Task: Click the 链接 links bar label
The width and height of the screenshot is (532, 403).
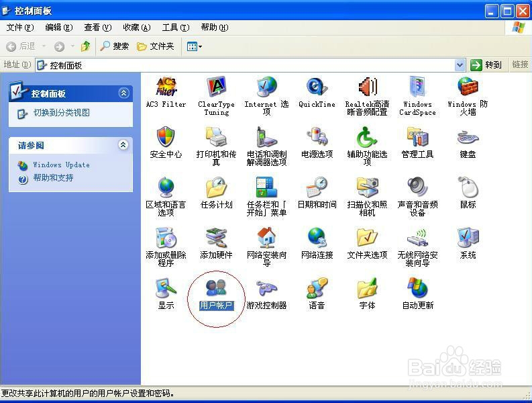Action: pos(520,64)
